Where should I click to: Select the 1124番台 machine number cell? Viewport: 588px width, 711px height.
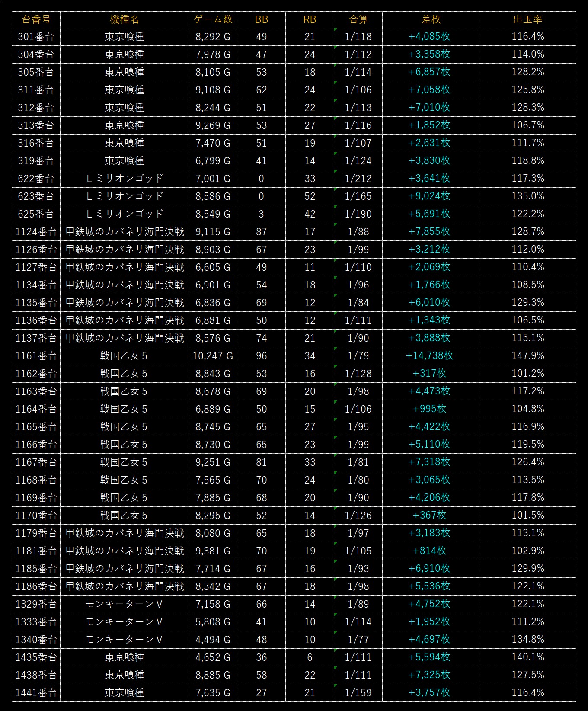[x=36, y=232]
